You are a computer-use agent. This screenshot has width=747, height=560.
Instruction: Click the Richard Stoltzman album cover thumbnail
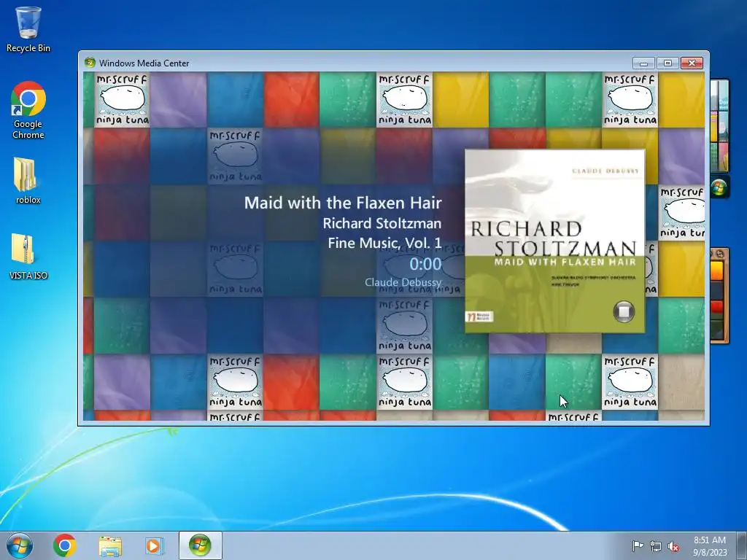[x=555, y=241]
